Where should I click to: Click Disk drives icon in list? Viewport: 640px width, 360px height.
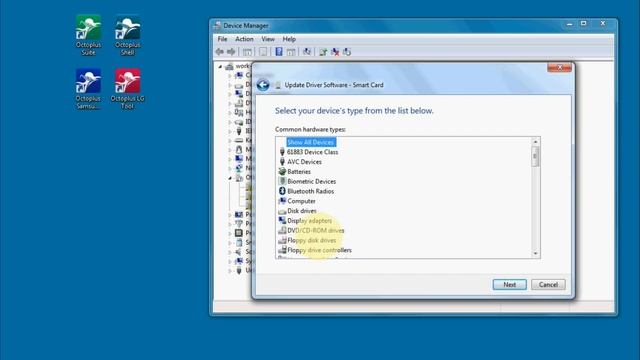click(x=282, y=211)
